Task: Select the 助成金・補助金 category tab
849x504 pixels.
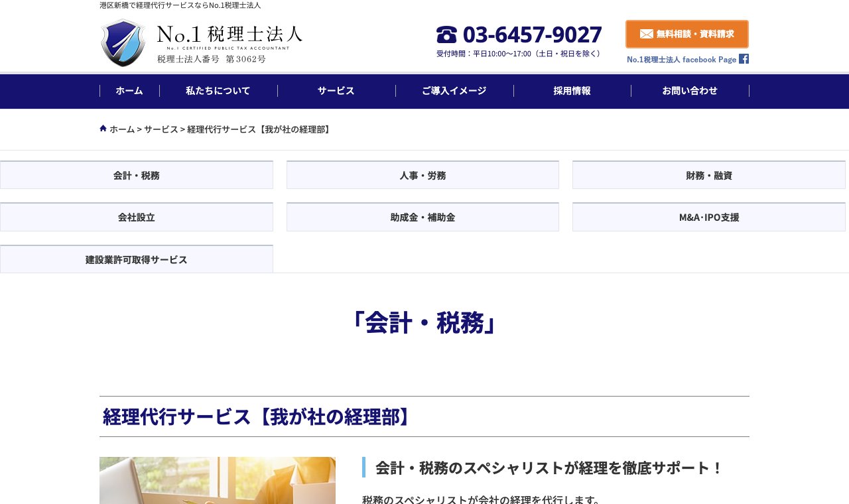Action: [423, 217]
